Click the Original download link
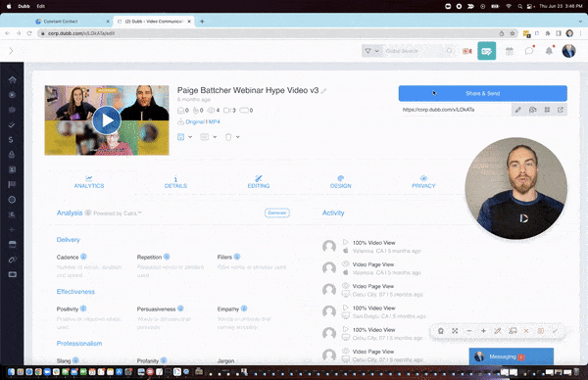Image resolution: width=588 pixels, height=380 pixels. tap(195, 121)
